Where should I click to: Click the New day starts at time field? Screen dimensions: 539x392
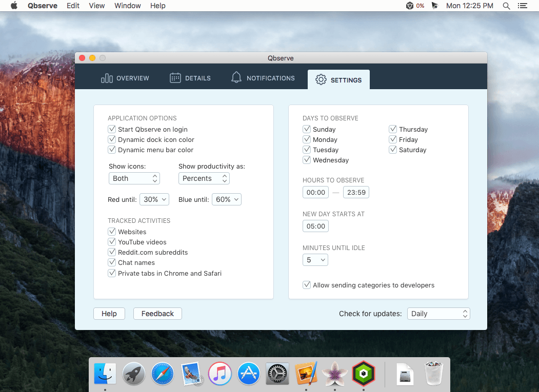(x=315, y=226)
